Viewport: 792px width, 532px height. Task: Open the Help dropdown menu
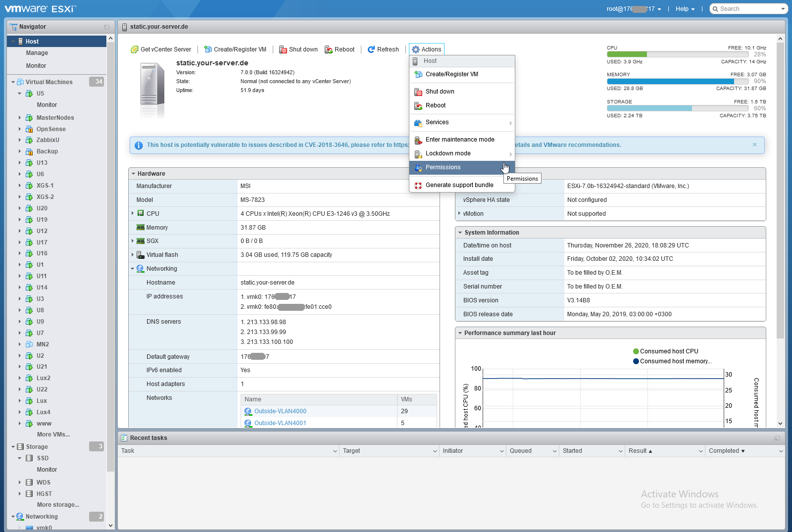tap(685, 9)
